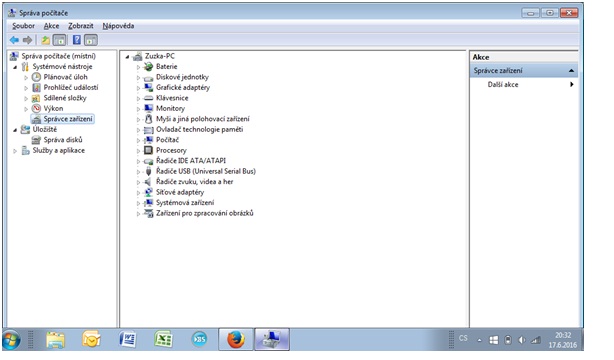Screen dimensions: 614x360
Task: Open the Nápověda menu
Action: (118, 26)
